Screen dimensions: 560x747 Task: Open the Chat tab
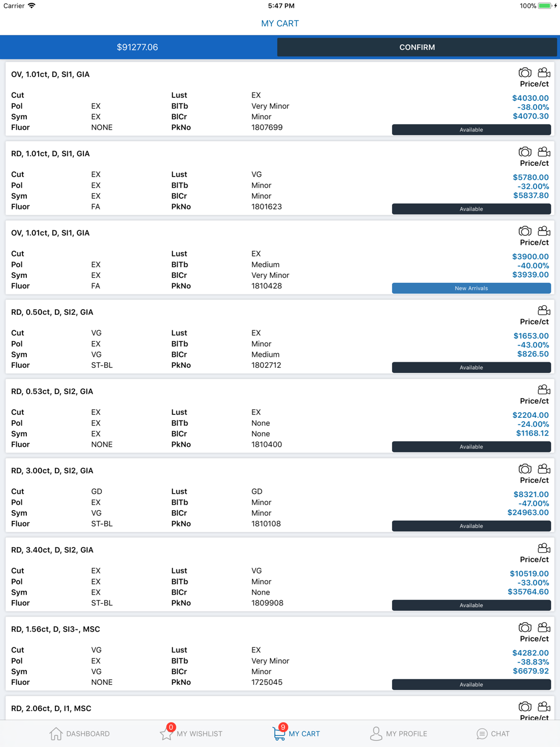[493, 734]
